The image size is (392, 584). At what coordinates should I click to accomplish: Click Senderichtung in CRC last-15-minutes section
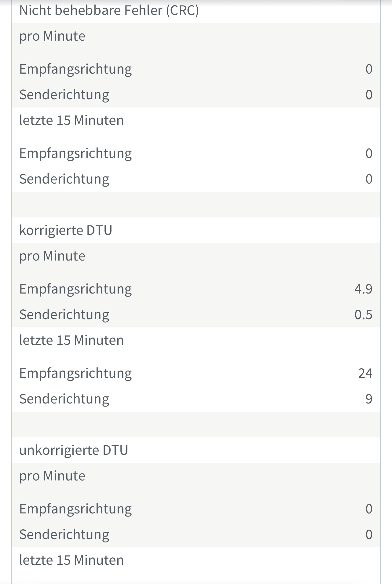[x=64, y=179]
